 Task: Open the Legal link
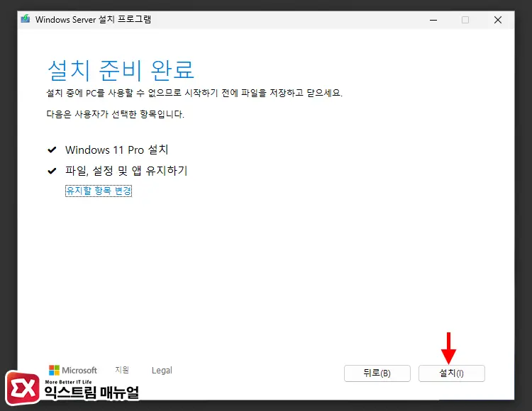coord(162,371)
